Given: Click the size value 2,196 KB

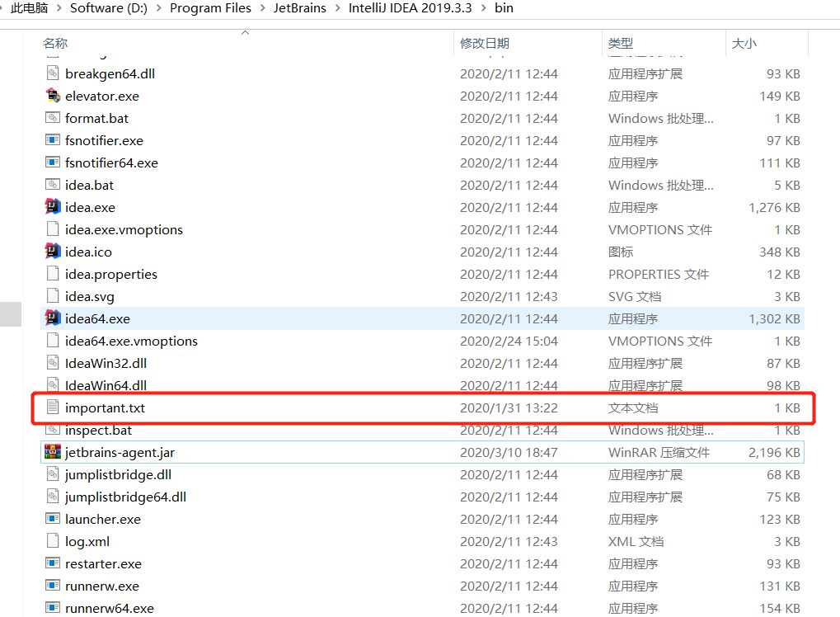Looking at the screenshot, I should (774, 452).
